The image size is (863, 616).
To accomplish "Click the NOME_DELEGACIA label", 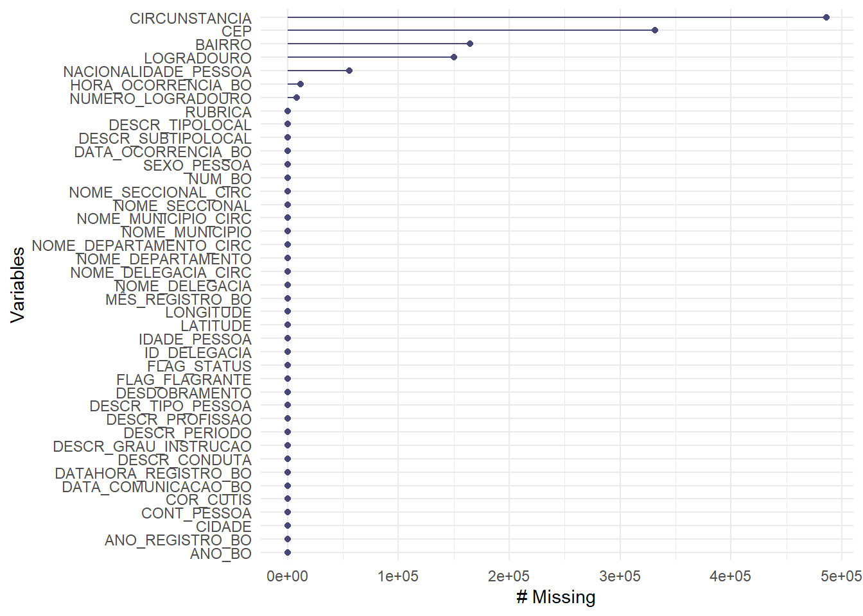I will (x=183, y=286).
